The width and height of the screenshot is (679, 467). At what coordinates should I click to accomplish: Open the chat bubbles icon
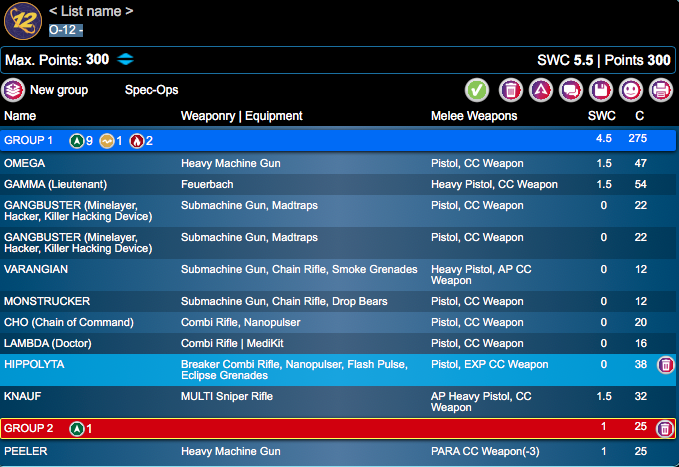coord(571,90)
